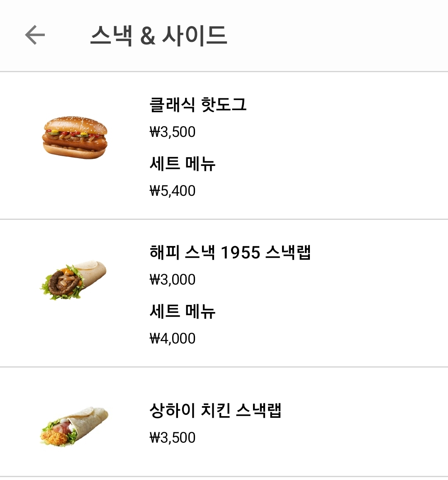Click the 스낵 & 사이드 page title
448x480 pixels.
coord(158,35)
